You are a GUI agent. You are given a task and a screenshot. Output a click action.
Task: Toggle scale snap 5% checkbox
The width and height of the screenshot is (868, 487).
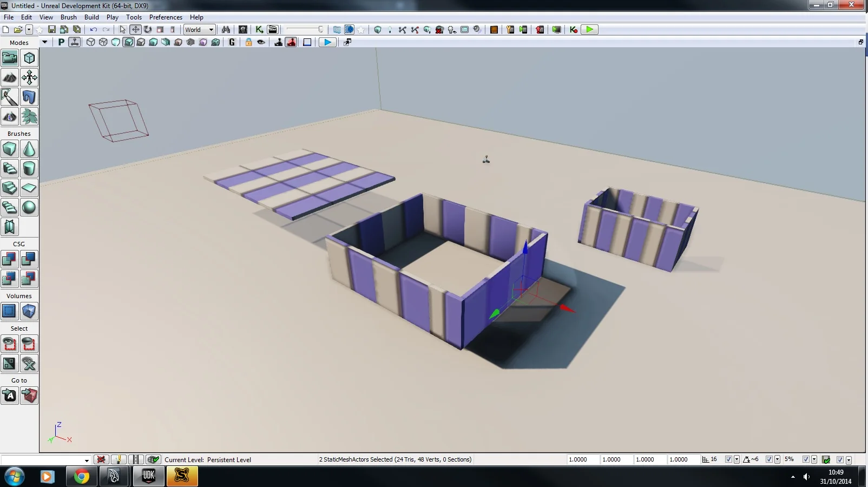(x=806, y=459)
